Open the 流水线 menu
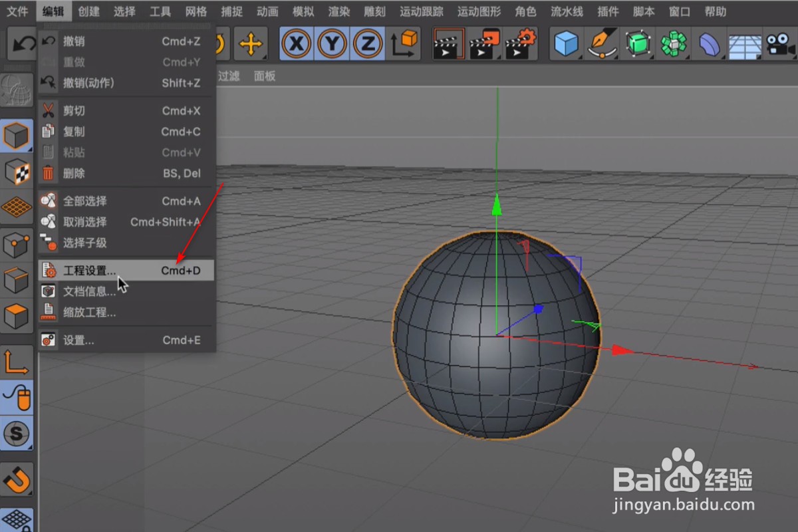 point(567,11)
